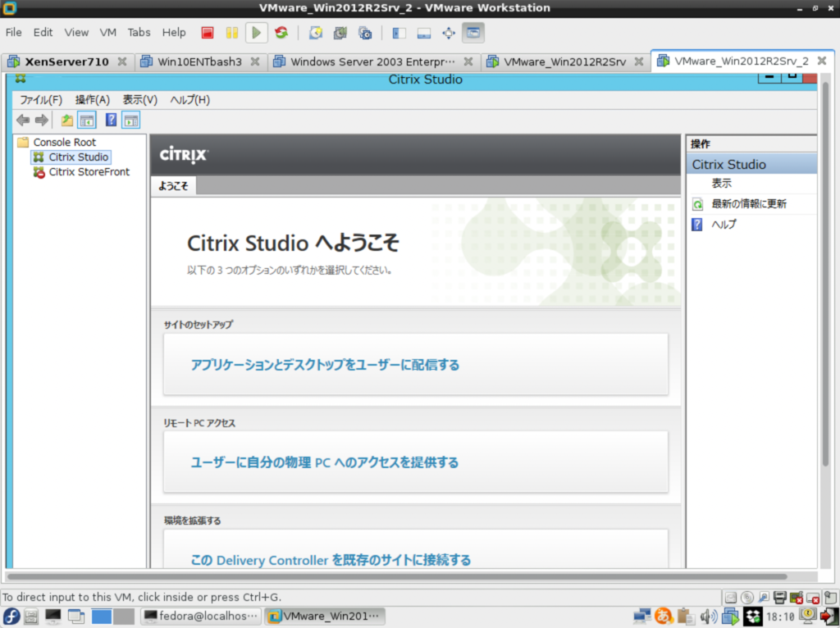Click ヘルプ in the actions pane

(x=724, y=225)
